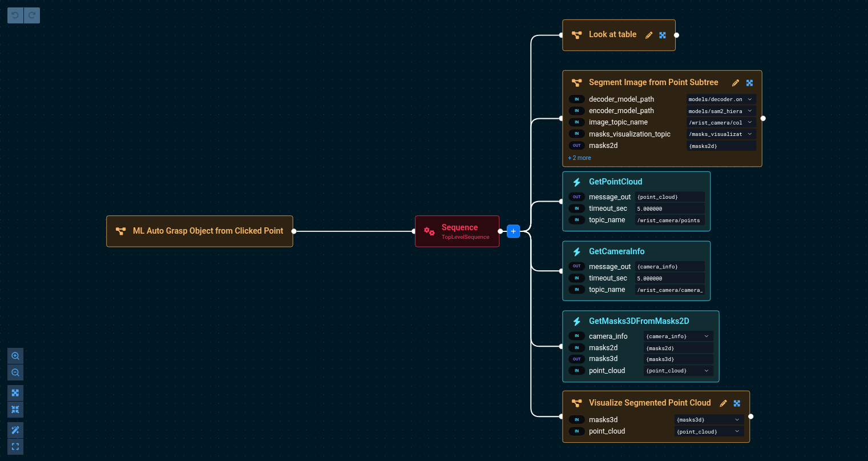
Task: Click output handle of Segment Image subtree
Action: (763, 118)
